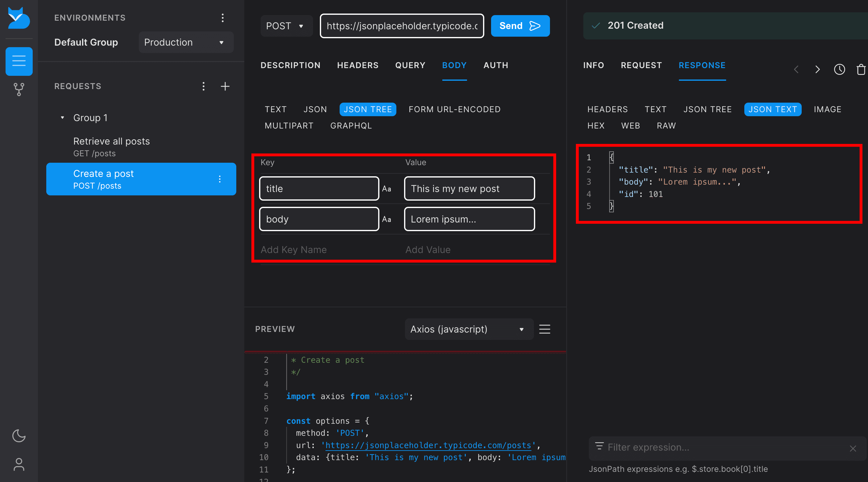Open jsonplaceholder URL link in preview code
Image resolution: width=868 pixels, height=482 pixels.
(x=428, y=446)
